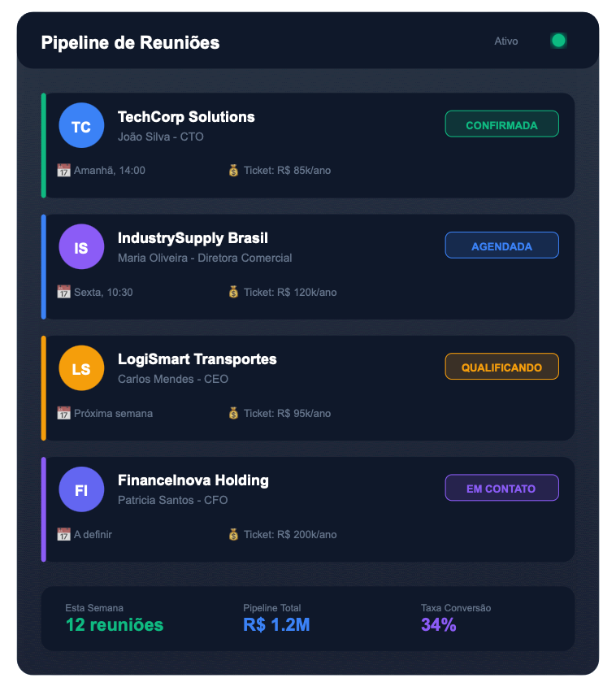Toggle the green Ativo status indicator
Image resolution: width=616 pixels, height=691 pixels.
click(x=558, y=41)
